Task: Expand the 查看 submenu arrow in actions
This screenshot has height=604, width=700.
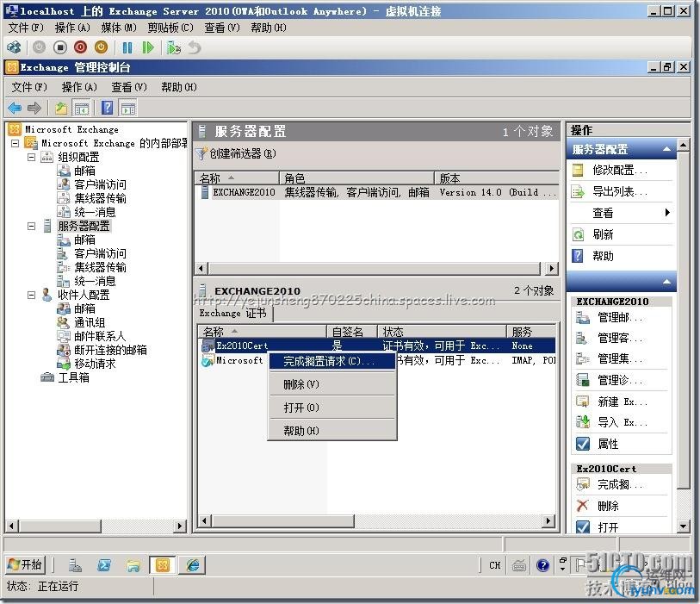Action: click(667, 212)
